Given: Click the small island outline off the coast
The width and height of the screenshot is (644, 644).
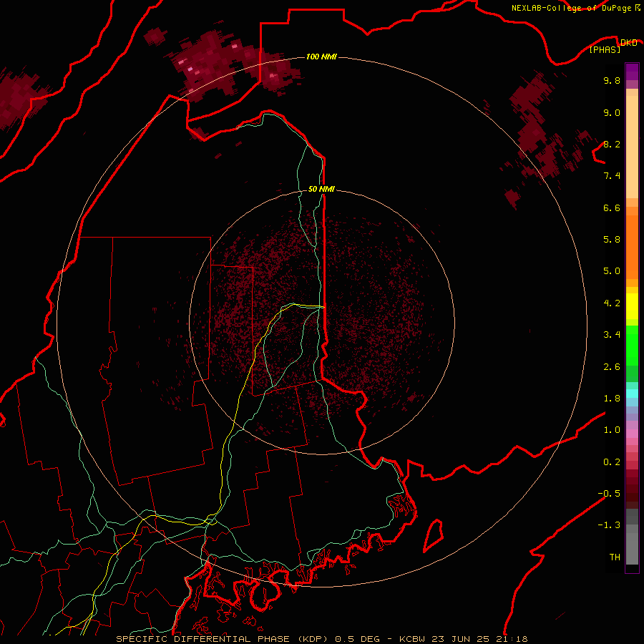Looking at the screenshot, I should pyautogui.click(x=434, y=536).
